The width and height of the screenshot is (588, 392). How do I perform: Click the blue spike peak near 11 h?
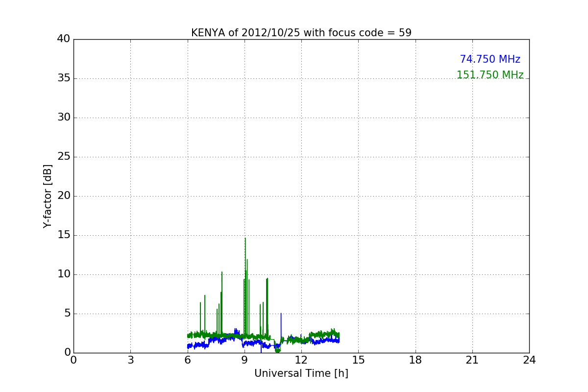click(x=281, y=314)
